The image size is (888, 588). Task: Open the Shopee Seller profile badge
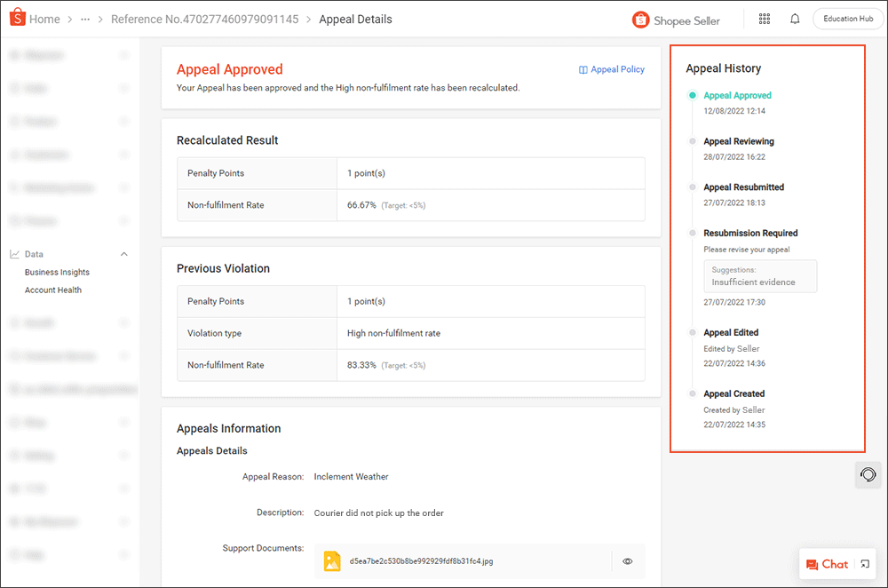click(678, 19)
